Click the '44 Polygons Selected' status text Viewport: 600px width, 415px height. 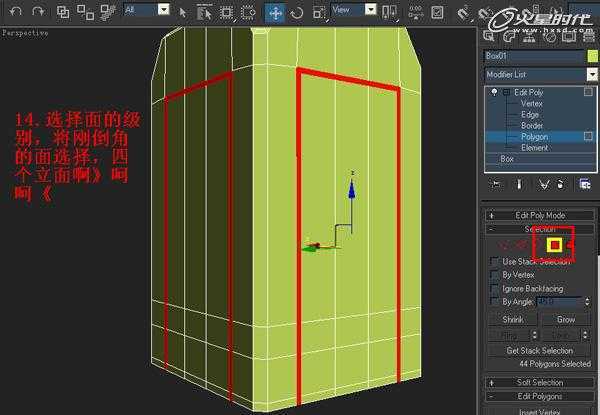(x=555, y=364)
